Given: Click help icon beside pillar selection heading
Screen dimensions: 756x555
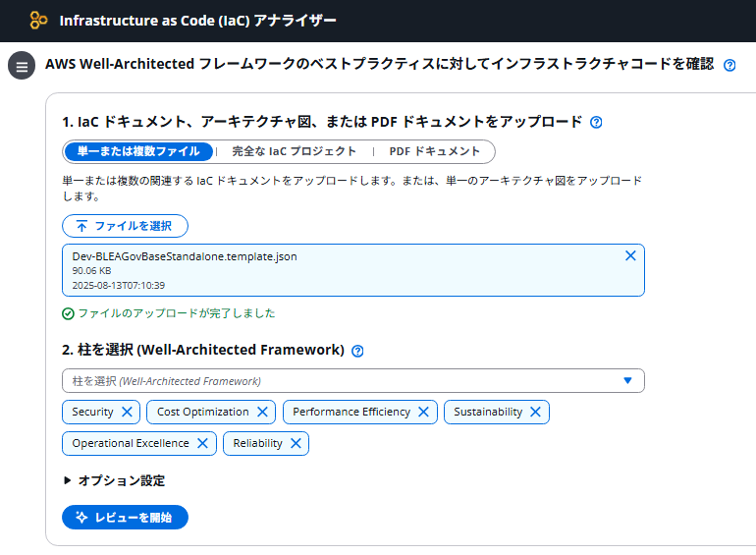Looking at the screenshot, I should 357,351.
